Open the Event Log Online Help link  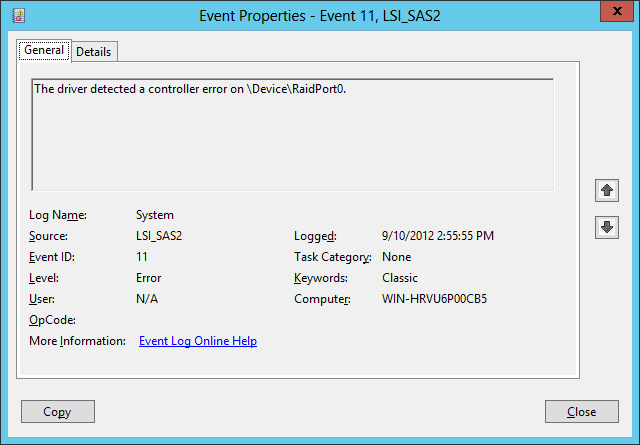(x=197, y=341)
